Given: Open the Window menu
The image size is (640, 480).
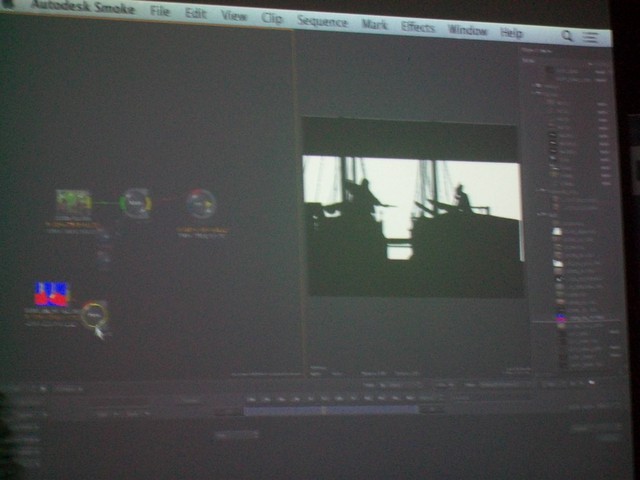Looking at the screenshot, I should 467,30.
